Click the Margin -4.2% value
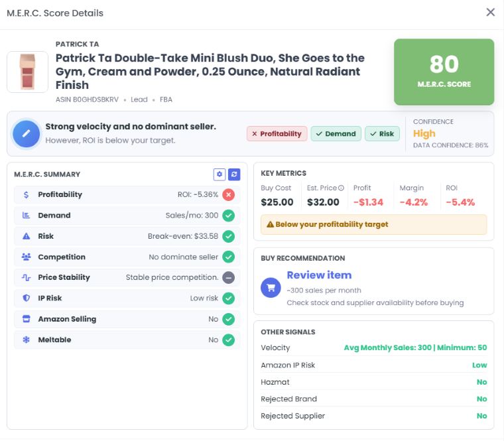Viewport: 504px width, 441px height. click(x=413, y=202)
